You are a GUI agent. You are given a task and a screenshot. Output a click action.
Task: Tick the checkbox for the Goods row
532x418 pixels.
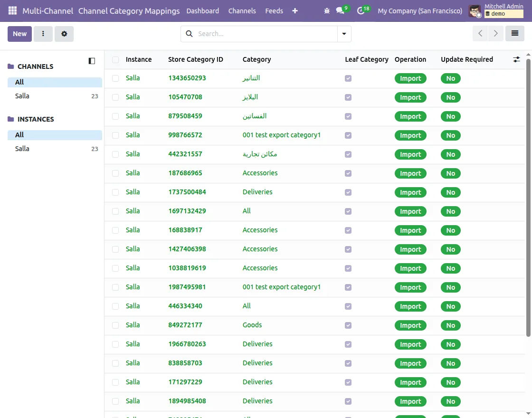(x=115, y=325)
